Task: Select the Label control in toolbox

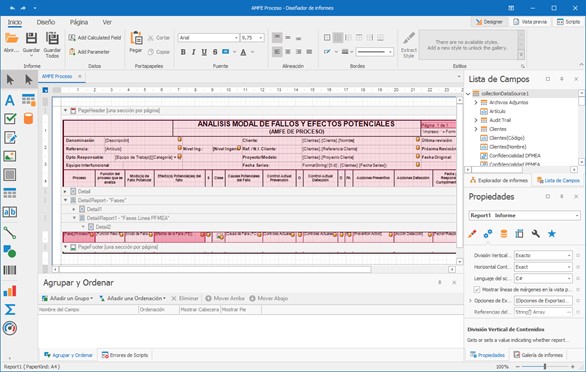Action: [10, 100]
